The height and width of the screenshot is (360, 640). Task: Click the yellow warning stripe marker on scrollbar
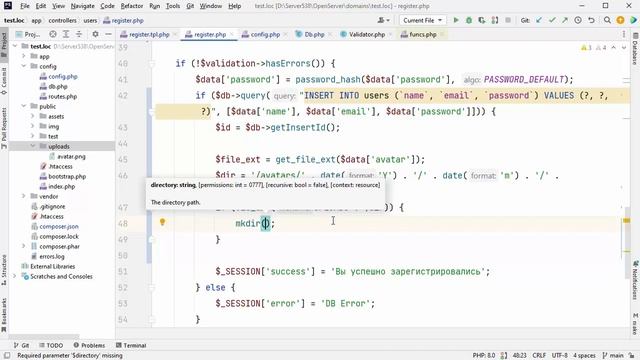point(626,220)
